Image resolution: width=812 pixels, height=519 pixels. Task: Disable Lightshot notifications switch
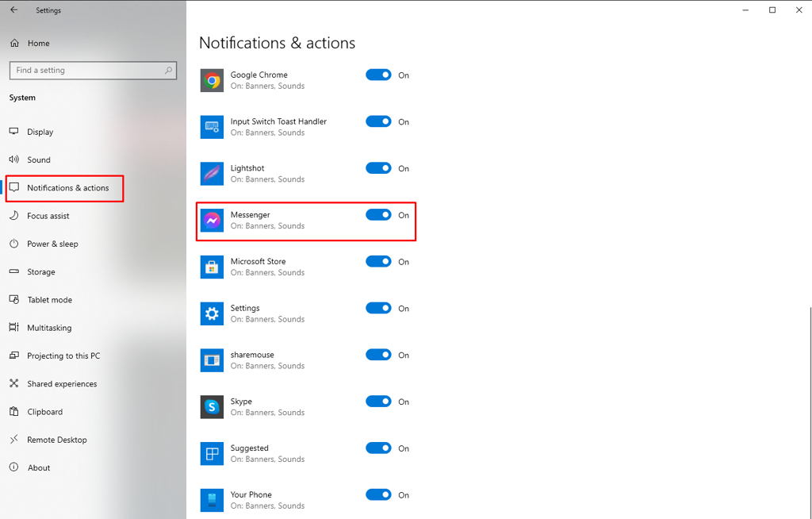(378, 168)
